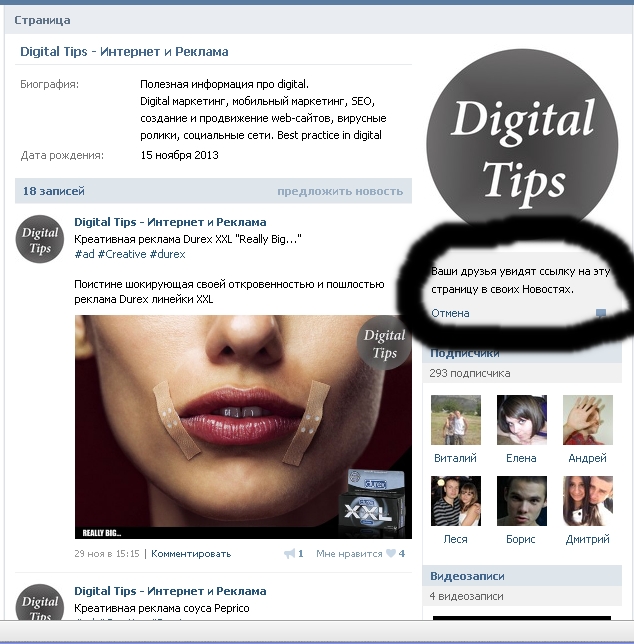Open the Peprico post author name link
This screenshot has width=634, height=644.
click(170, 591)
